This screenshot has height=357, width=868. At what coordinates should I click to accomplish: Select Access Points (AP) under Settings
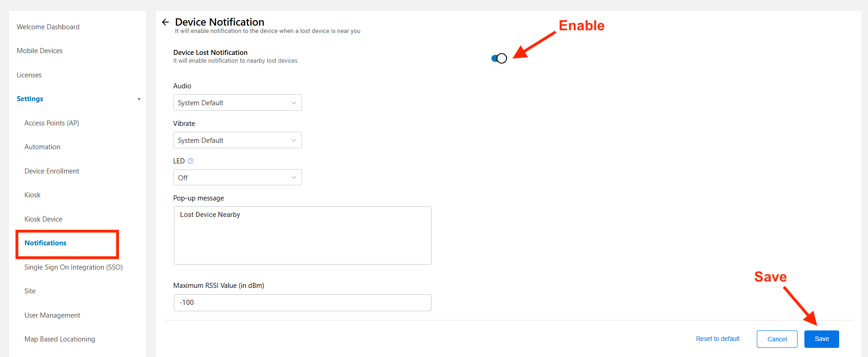click(x=52, y=123)
